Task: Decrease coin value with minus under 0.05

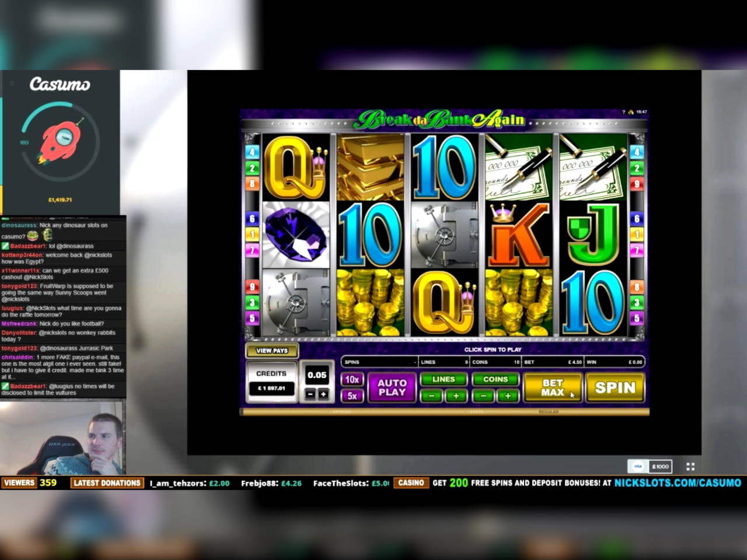Action: coord(310,395)
